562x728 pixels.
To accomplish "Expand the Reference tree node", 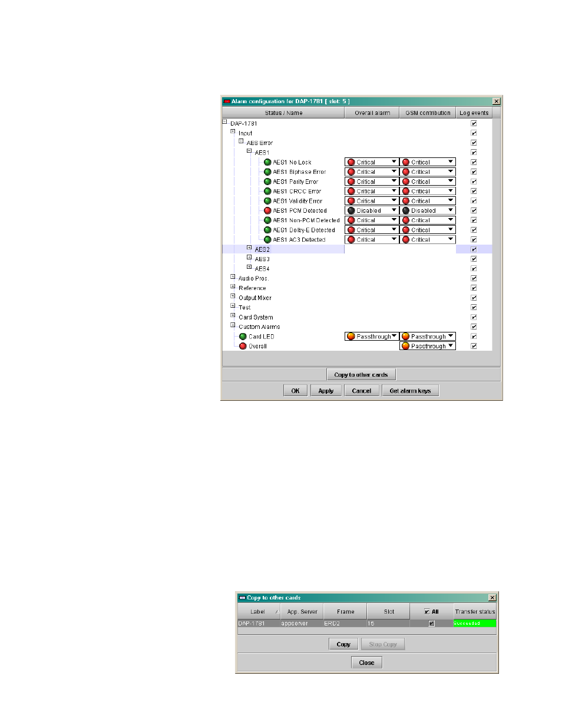I will coord(233,286).
